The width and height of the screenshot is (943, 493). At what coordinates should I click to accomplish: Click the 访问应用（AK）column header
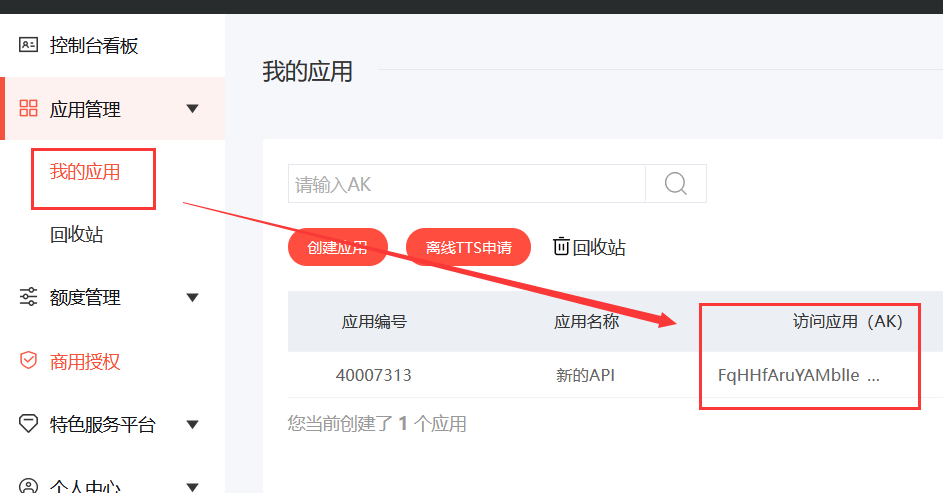847,322
